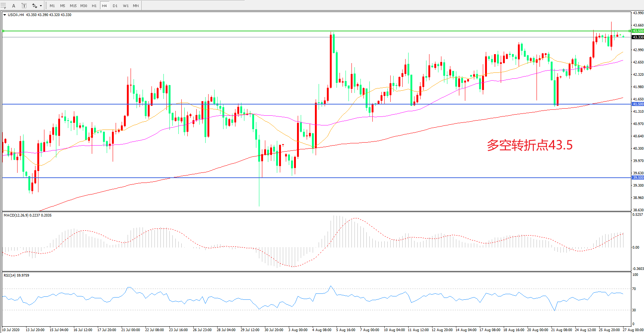644x333 pixels.
Task: Click the MACD(12,26,9) indicator label
Action: point(28,215)
